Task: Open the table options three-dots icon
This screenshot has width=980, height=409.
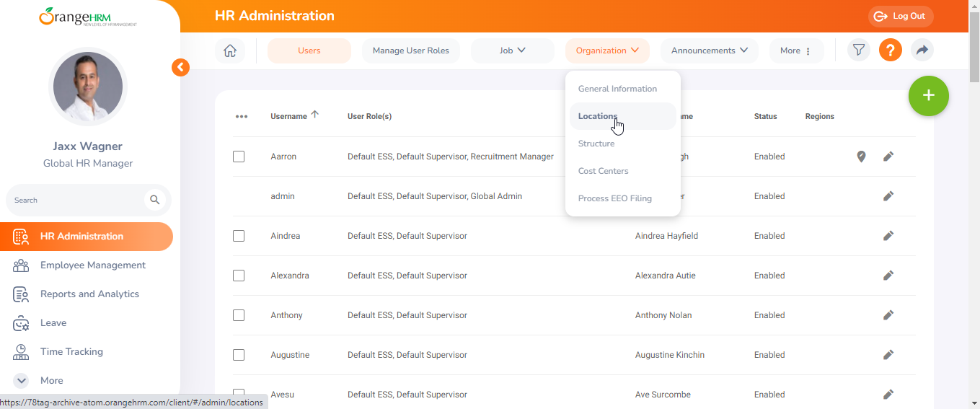Action: [x=242, y=116]
